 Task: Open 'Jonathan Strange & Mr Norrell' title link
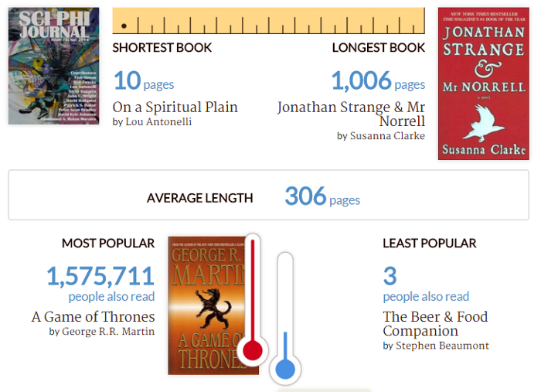tap(351, 114)
